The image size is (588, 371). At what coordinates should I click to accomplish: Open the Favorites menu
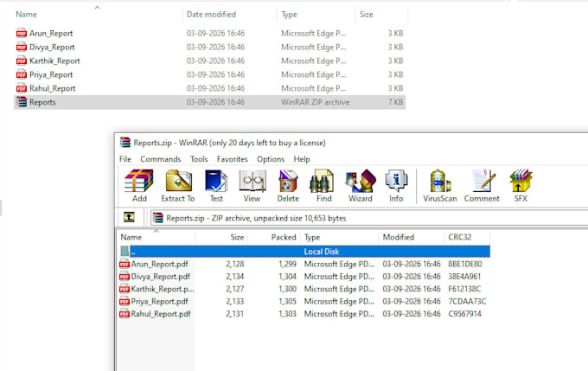[232, 159]
